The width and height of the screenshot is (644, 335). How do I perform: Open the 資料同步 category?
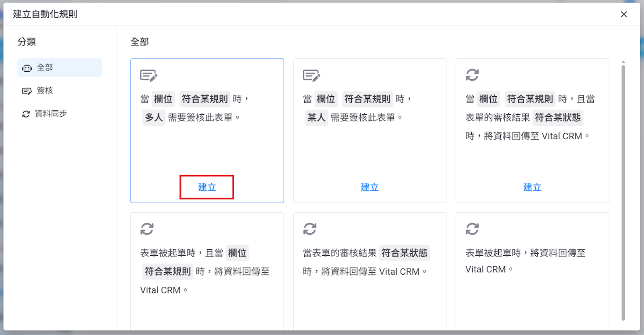click(x=50, y=114)
